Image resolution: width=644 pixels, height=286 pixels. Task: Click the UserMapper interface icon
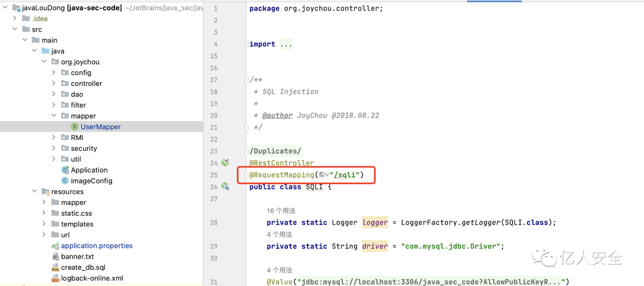point(75,127)
